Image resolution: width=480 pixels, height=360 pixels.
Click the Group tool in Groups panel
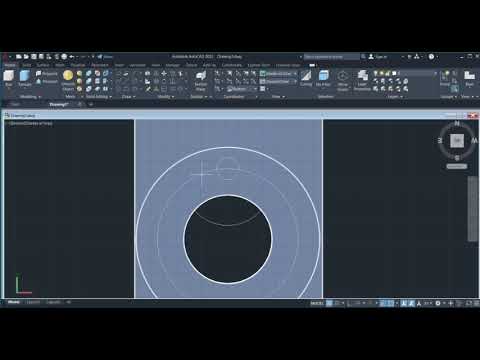[x=445, y=79]
